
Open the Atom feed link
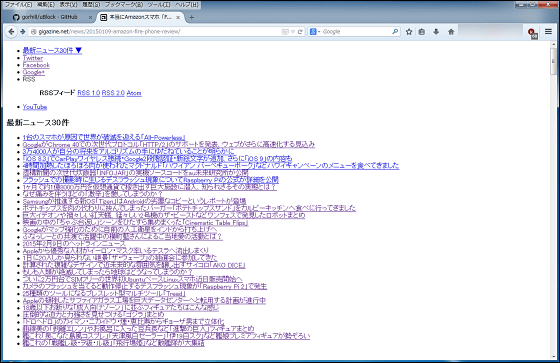click(134, 93)
